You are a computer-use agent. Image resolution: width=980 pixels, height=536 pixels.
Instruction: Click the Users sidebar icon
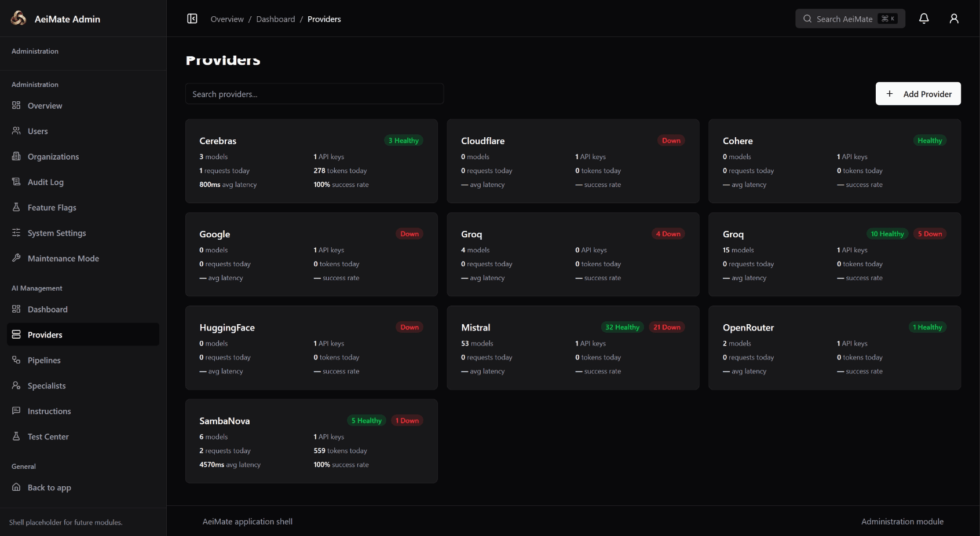[x=16, y=131]
